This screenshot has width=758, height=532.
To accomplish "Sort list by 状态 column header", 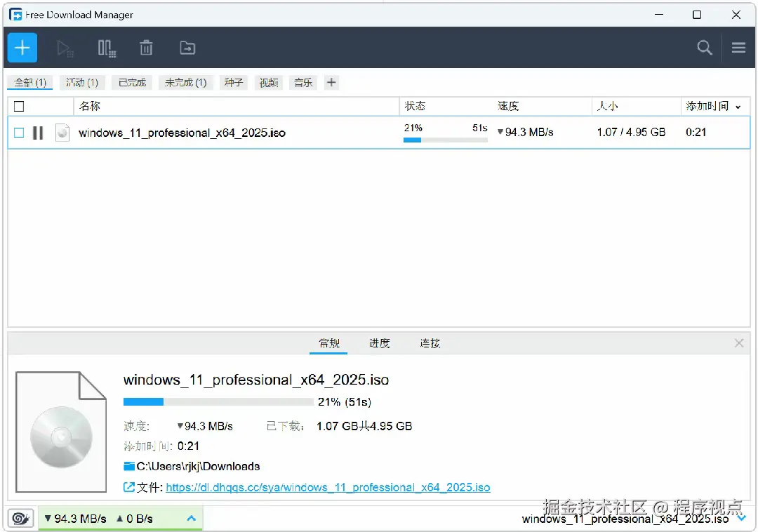I will 415,106.
